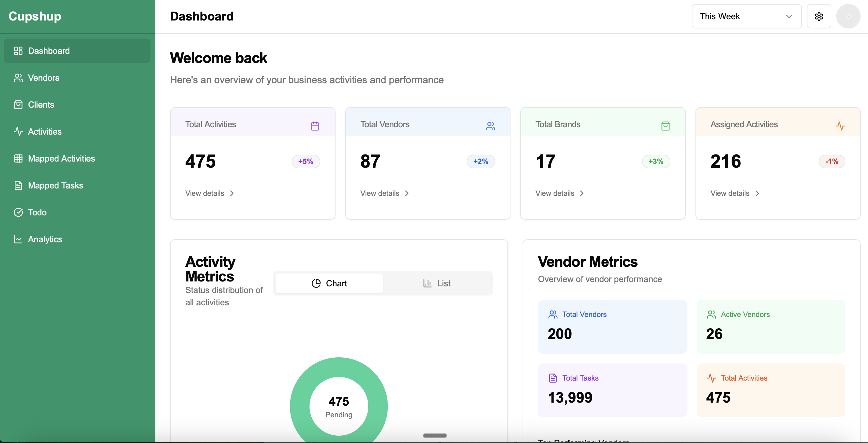This screenshot has width=868, height=443.
Task: Select the Mapped Activities grid icon
Action: (18, 158)
